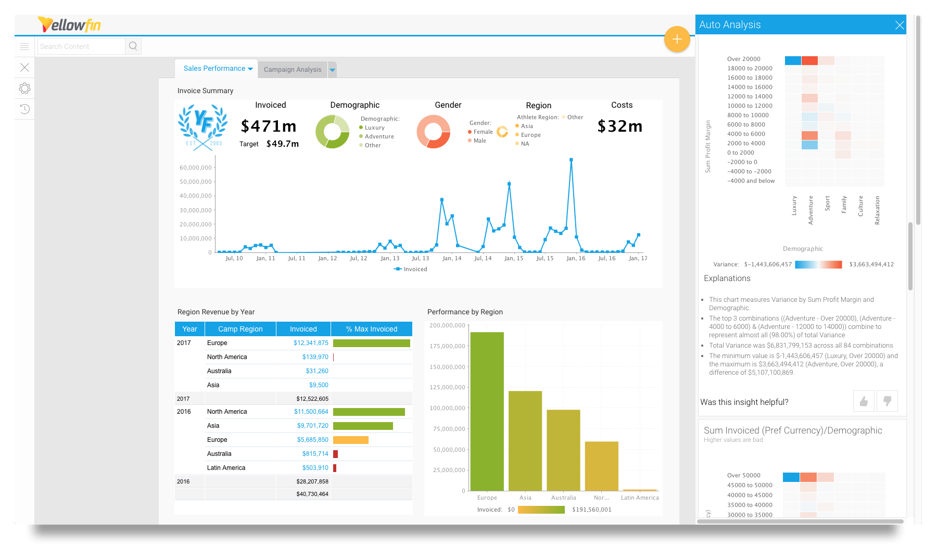
Task: Click the Gender donut chart
Action: [x=433, y=132]
